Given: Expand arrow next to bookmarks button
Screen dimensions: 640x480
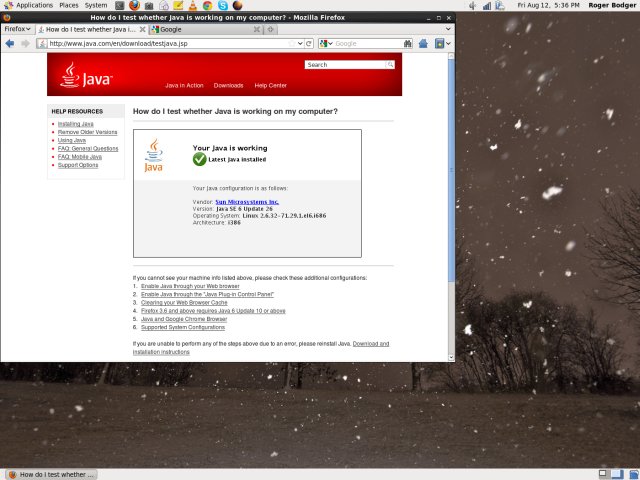Looking at the screenshot, I should (x=448, y=43).
